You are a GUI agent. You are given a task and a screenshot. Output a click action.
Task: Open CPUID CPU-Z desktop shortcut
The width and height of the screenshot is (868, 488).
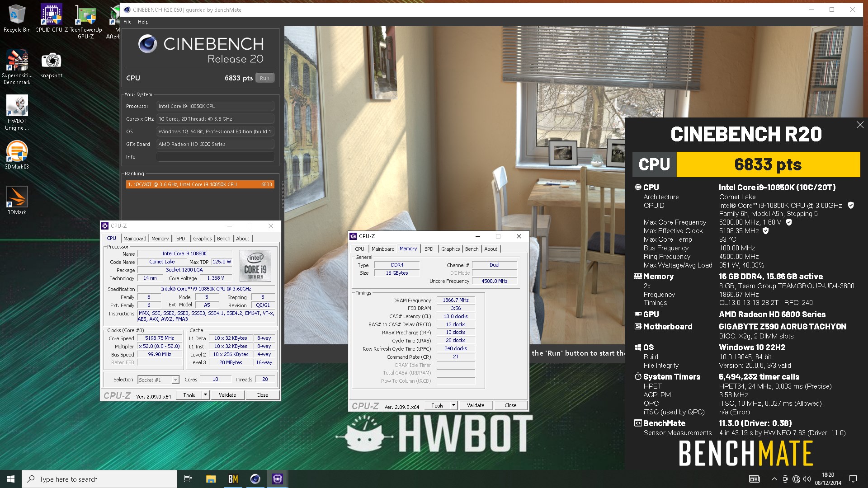[51, 18]
